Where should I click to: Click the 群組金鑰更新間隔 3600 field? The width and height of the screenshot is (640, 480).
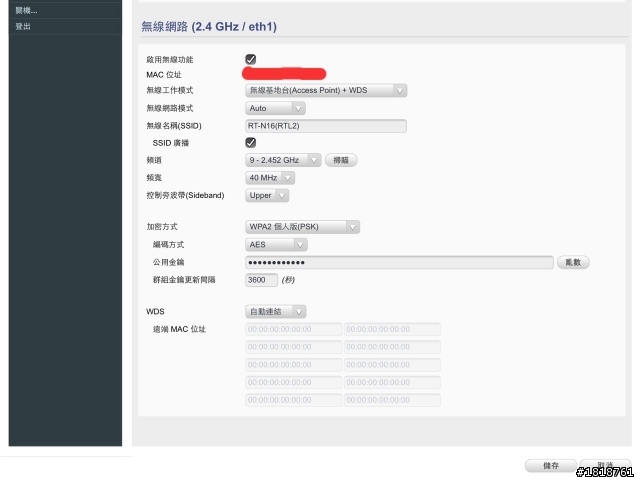point(261,280)
